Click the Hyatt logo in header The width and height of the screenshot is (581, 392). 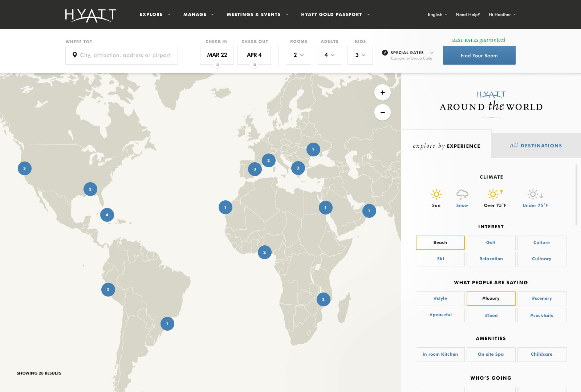(90, 15)
